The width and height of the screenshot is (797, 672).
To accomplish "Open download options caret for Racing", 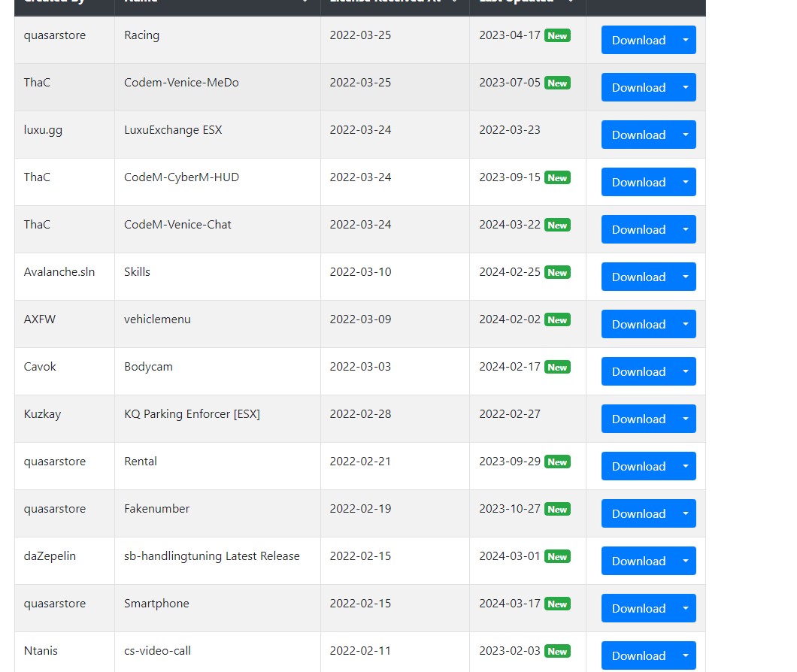I will (x=686, y=40).
